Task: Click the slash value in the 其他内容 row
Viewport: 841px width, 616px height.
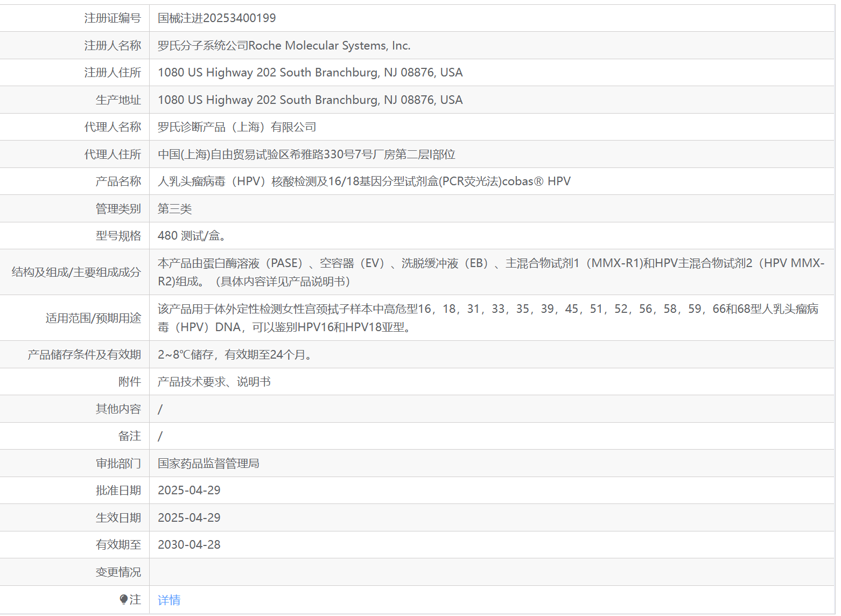Action: click(x=160, y=409)
